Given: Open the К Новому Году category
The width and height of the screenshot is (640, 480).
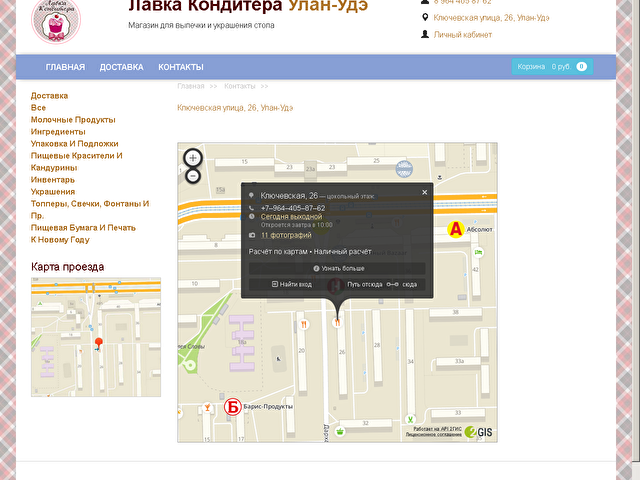Looking at the screenshot, I should coord(60,240).
